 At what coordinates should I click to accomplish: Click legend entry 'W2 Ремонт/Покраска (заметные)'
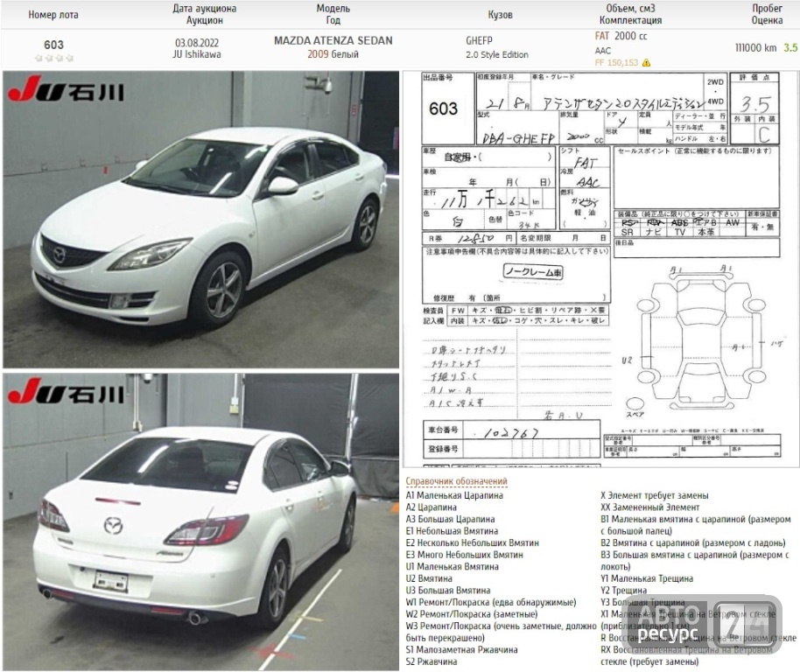click(x=472, y=614)
